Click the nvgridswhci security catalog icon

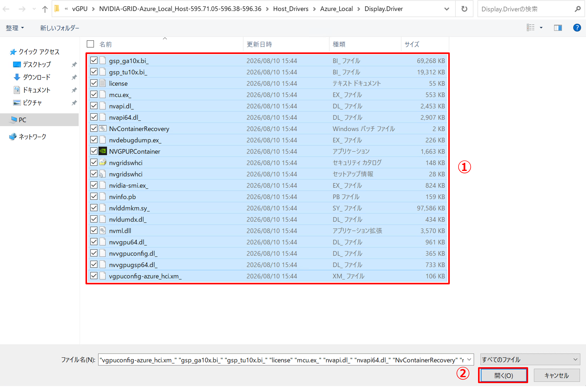103,163
